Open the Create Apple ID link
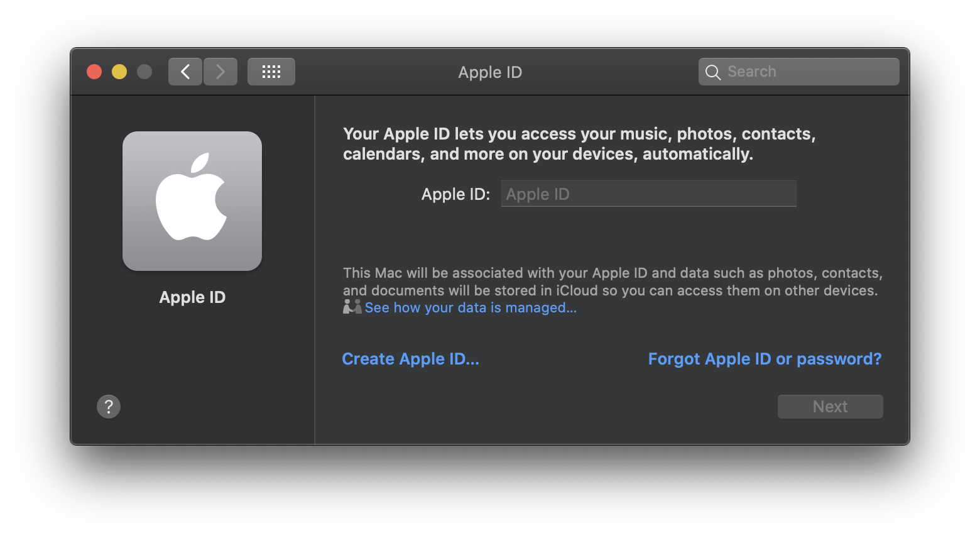Viewport: 980px width, 538px height. tap(411, 359)
